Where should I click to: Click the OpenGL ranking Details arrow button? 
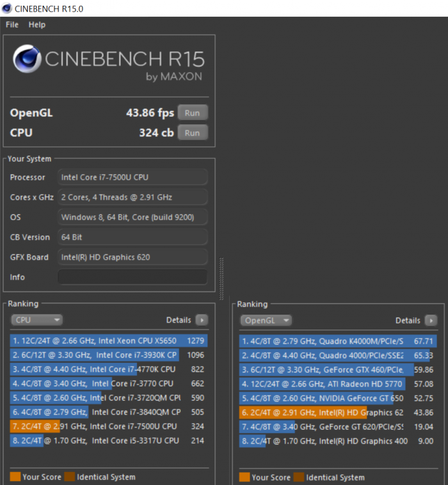point(431,320)
